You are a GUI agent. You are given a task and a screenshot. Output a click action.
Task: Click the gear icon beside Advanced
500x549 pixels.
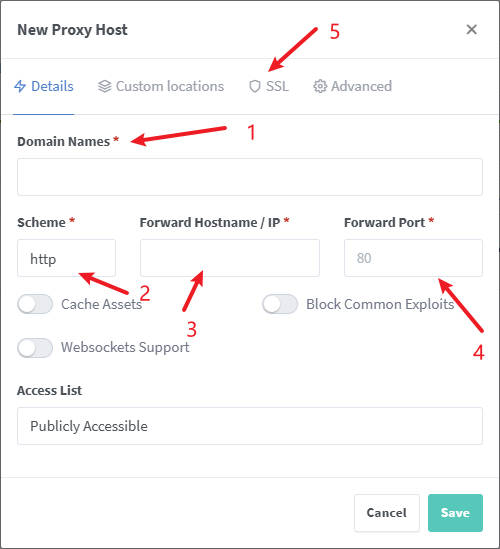click(x=320, y=86)
